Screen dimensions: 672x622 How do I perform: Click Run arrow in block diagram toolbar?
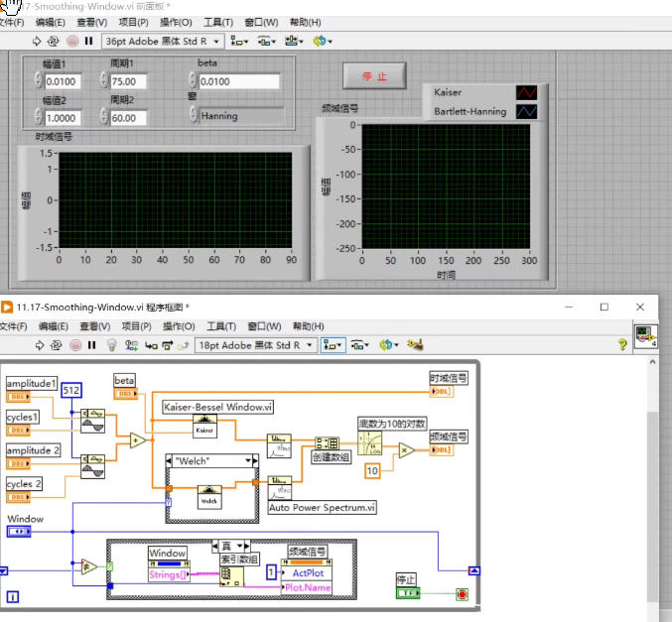coord(40,345)
